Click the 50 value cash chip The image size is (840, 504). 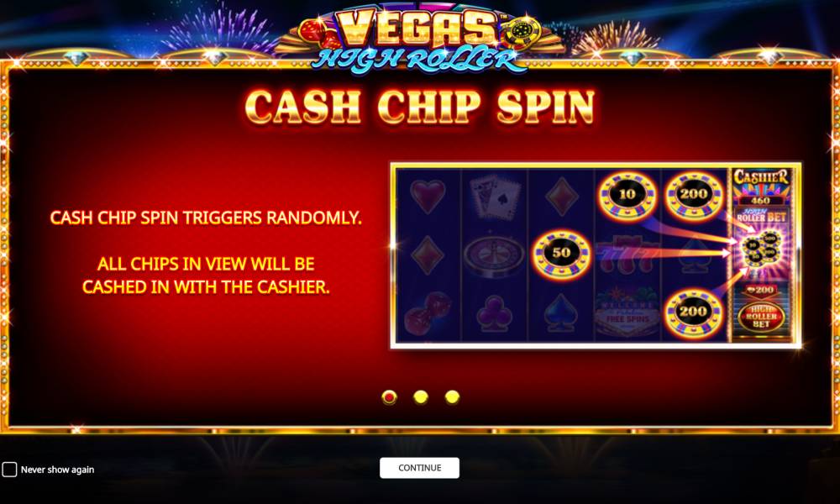pos(561,254)
